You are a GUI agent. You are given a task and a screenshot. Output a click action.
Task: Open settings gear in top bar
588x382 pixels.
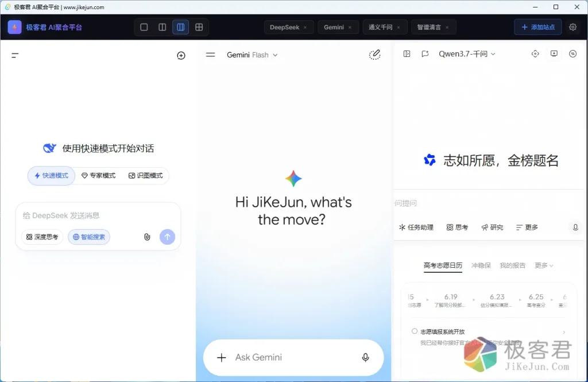pyautogui.click(x=572, y=27)
